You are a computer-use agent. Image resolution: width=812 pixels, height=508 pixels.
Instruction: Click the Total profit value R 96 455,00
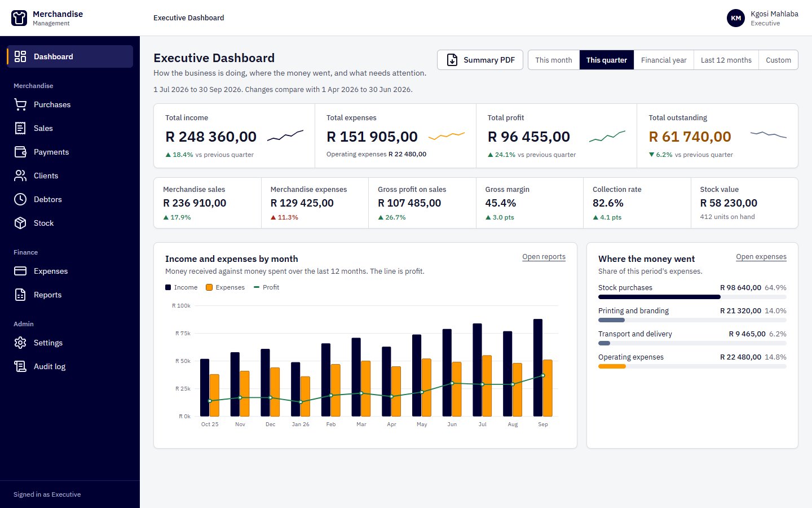[x=529, y=137]
